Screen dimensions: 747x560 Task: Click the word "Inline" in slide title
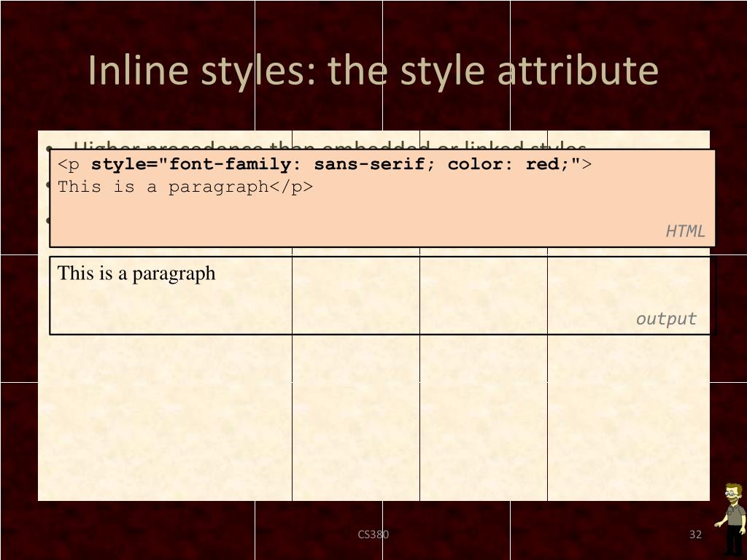click(x=138, y=71)
